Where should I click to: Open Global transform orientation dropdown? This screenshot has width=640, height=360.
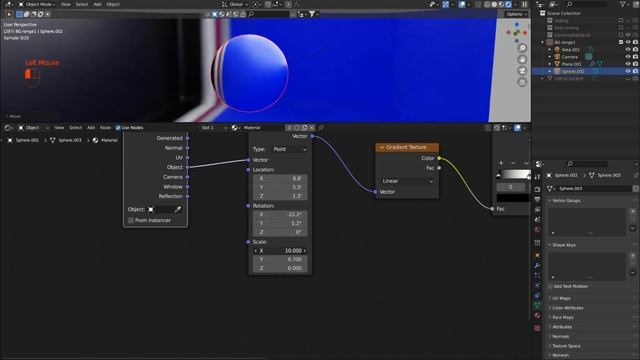coord(236,4)
